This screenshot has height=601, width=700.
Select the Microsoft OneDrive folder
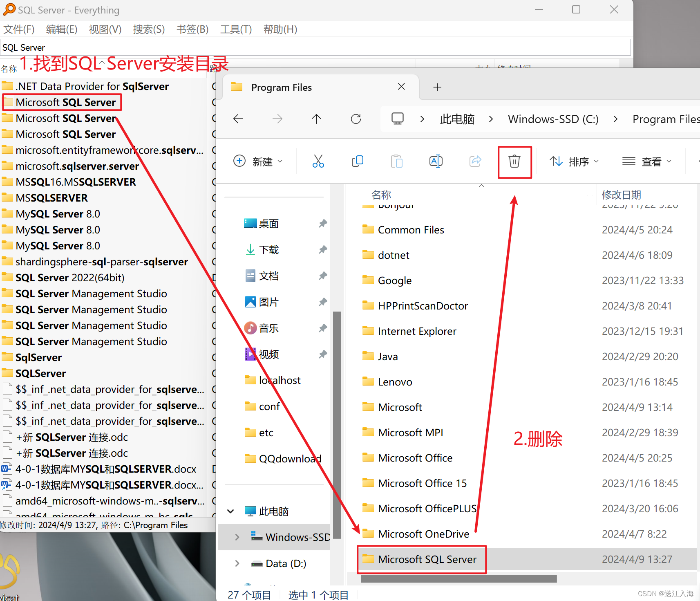[x=423, y=534]
